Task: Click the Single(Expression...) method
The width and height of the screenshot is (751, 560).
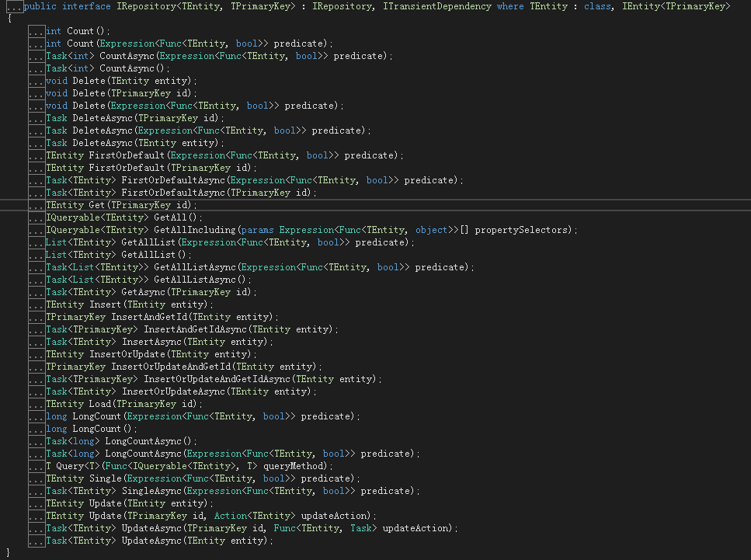Action: tap(203, 479)
